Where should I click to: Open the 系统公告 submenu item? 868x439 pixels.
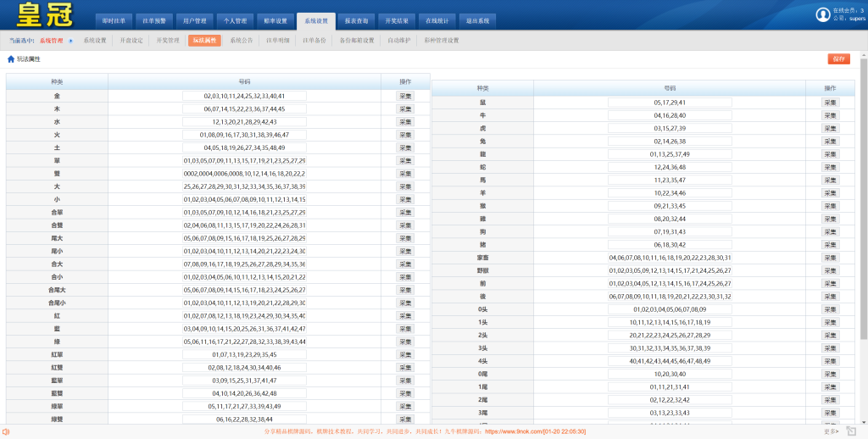[x=242, y=41]
